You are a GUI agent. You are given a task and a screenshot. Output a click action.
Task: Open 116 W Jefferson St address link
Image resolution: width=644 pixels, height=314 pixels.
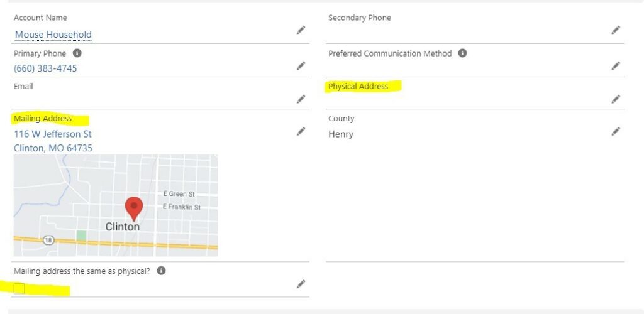53,134
